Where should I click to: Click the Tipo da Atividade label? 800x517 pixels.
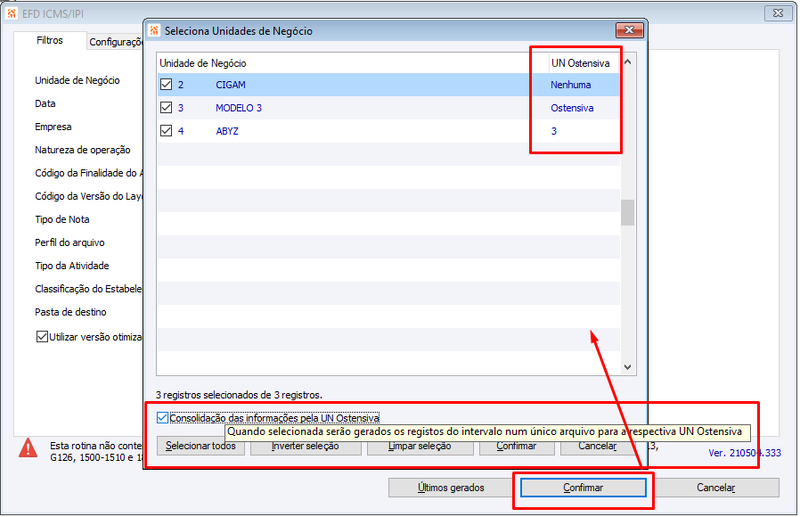[x=72, y=266]
